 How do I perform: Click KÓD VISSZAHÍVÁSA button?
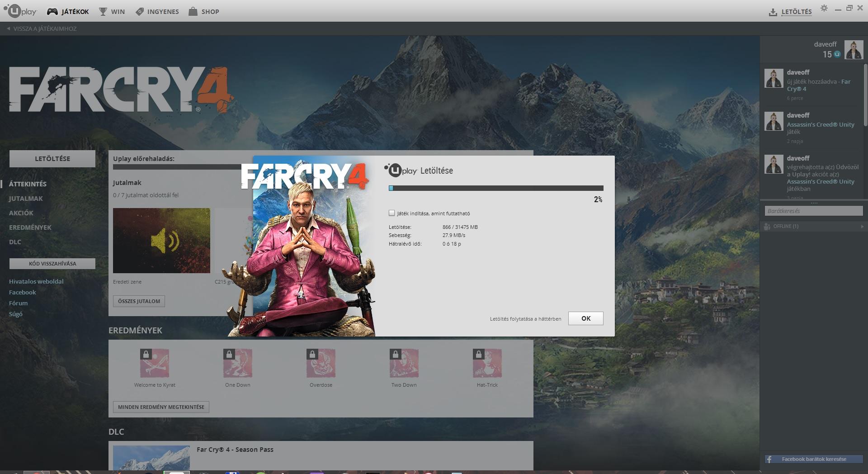coord(52,264)
